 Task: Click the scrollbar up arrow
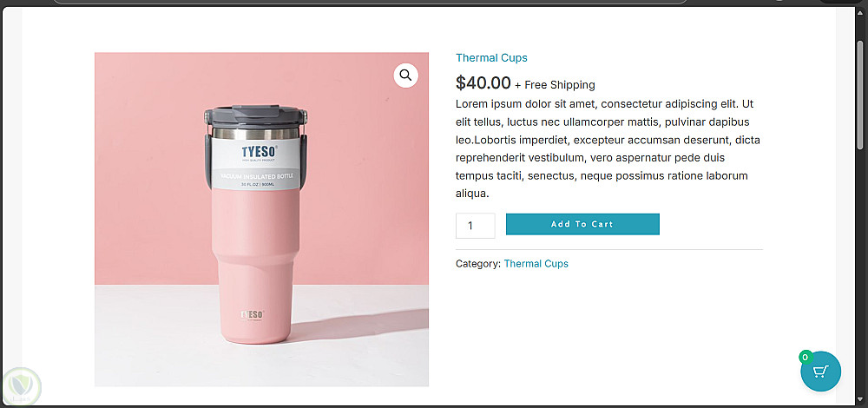point(860,16)
